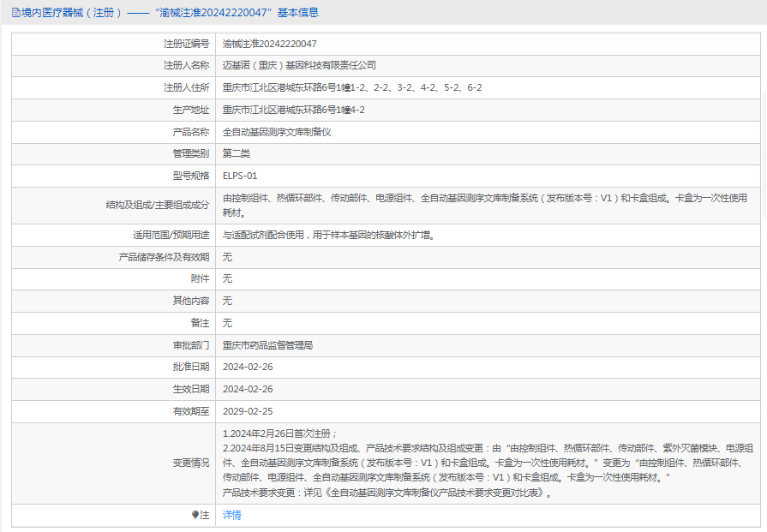Image resolution: width=767 pixels, height=532 pixels.
Task: Click management category value 第二类
Action: click(x=237, y=153)
